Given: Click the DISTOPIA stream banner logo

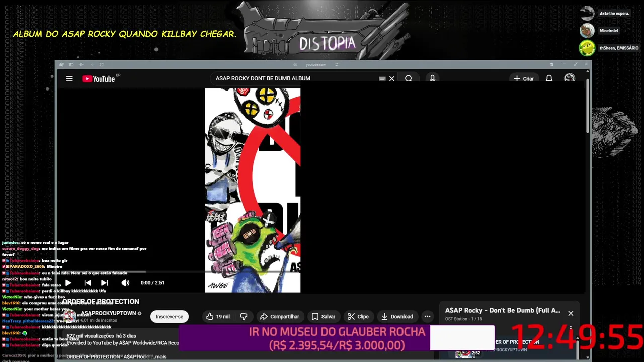Looking at the screenshot, I should 327,43.
